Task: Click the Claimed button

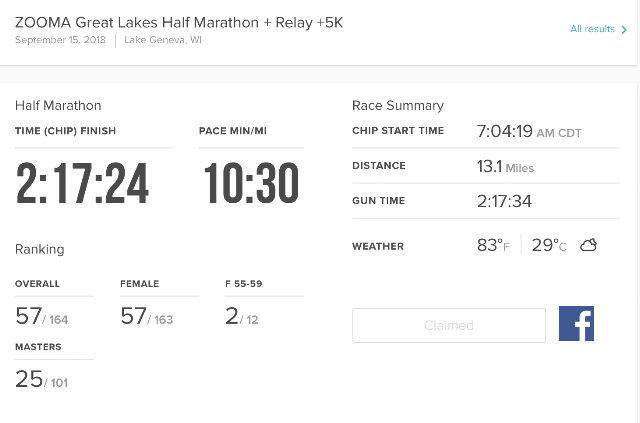Action: pyautogui.click(x=449, y=325)
